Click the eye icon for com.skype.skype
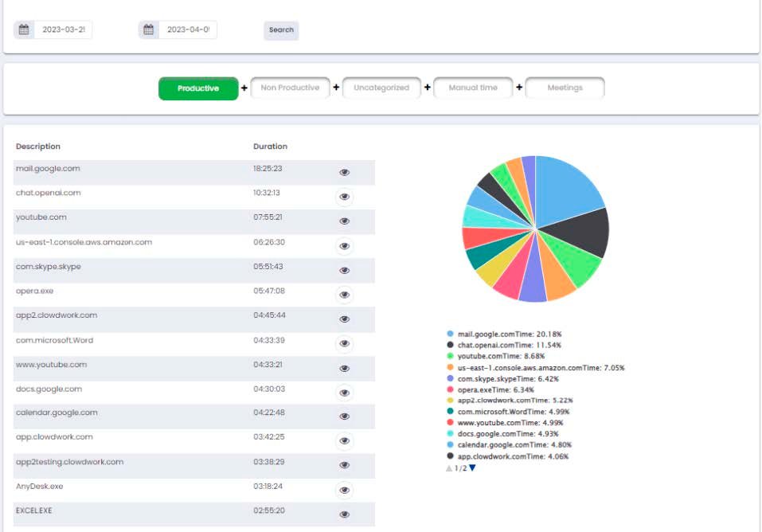 click(x=343, y=271)
